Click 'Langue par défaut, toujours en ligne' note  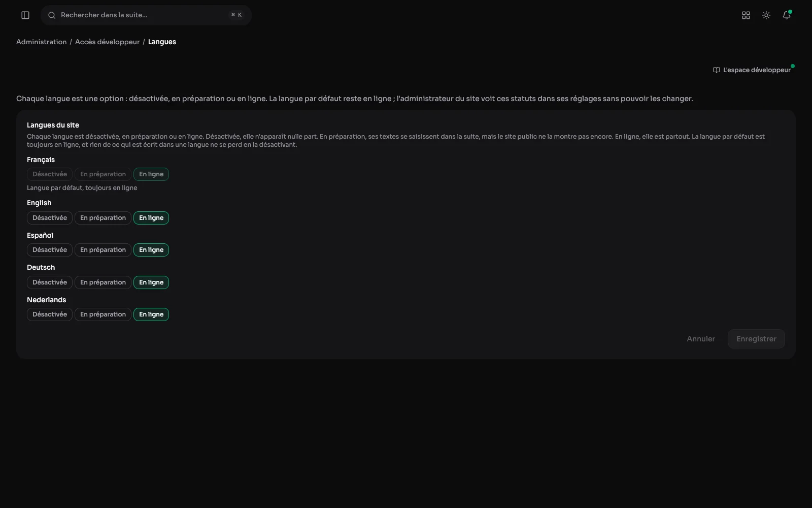82,188
